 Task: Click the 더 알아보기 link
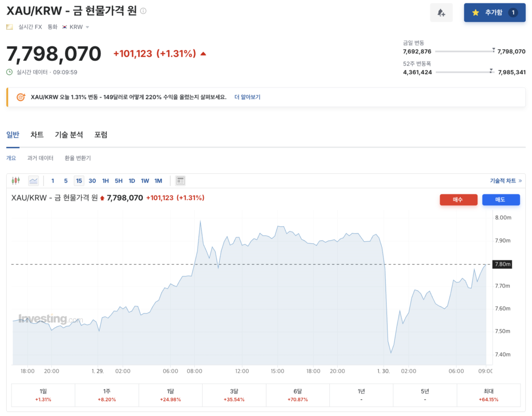coord(247,97)
